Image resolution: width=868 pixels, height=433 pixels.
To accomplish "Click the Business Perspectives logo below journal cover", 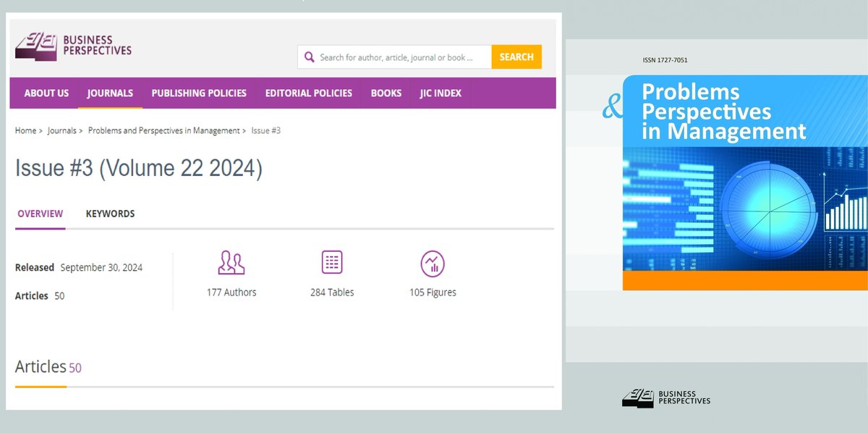I will point(666,398).
